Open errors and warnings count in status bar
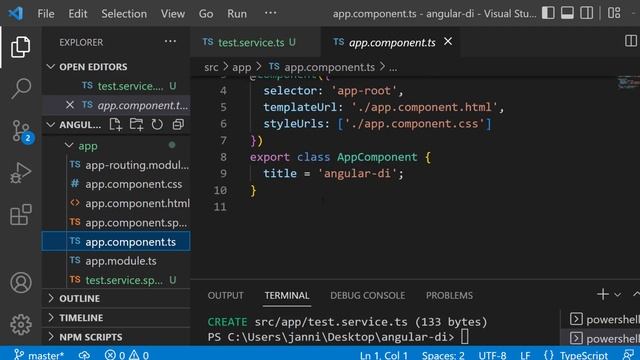This screenshot has height=360, width=640. tap(127, 355)
